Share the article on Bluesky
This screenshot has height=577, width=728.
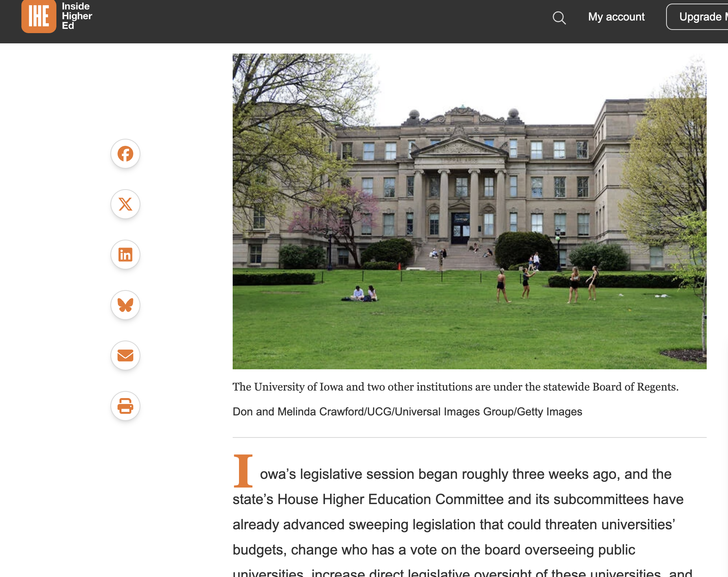[x=125, y=305]
